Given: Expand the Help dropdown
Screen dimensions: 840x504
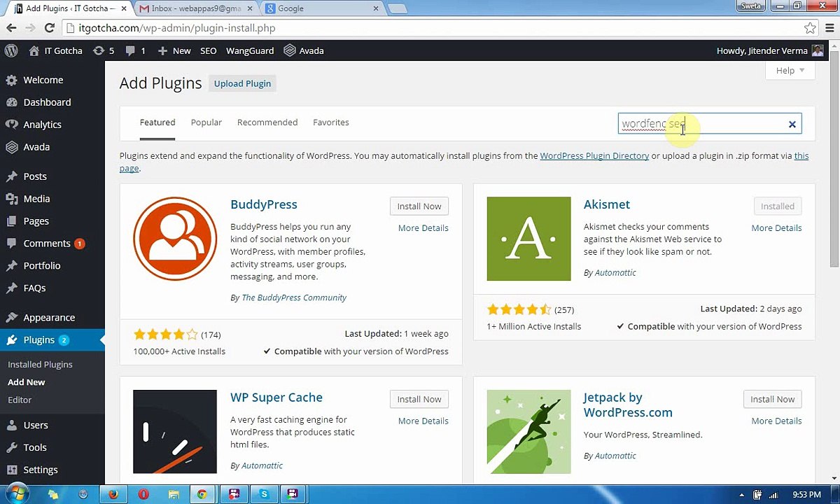Looking at the screenshot, I should tap(790, 71).
